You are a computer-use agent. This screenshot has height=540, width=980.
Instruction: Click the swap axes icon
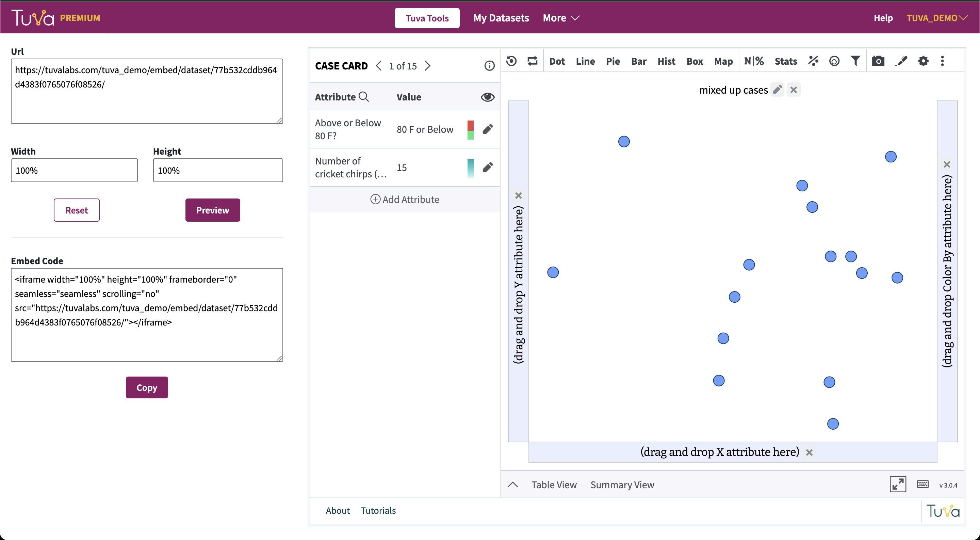pos(532,61)
